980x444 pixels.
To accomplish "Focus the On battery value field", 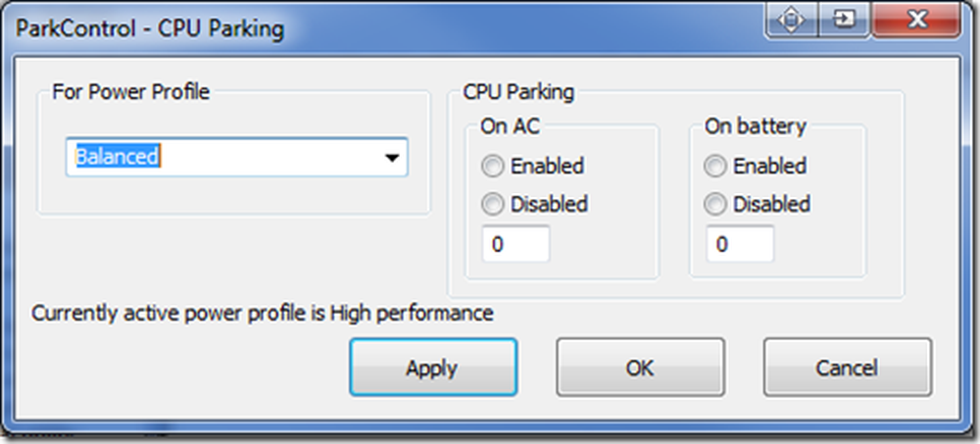I will point(740,244).
